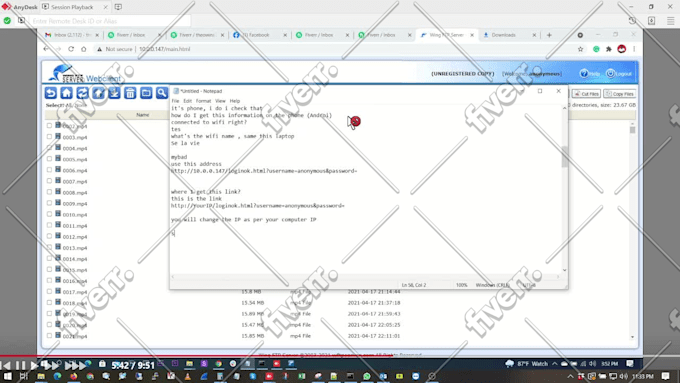This screenshot has height=383, width=680.
Task: Click the file name 0012.mp4
Action: tap(75, 237)
